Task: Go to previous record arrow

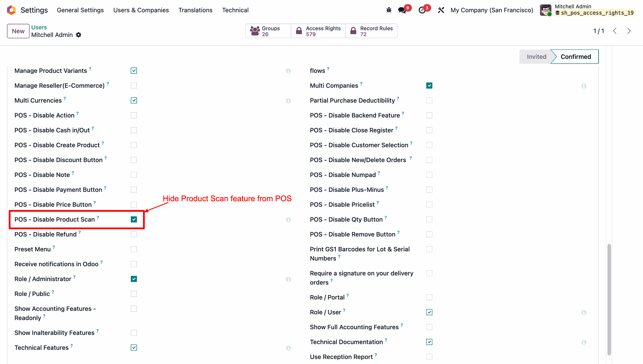Action: tap(615, 31)
